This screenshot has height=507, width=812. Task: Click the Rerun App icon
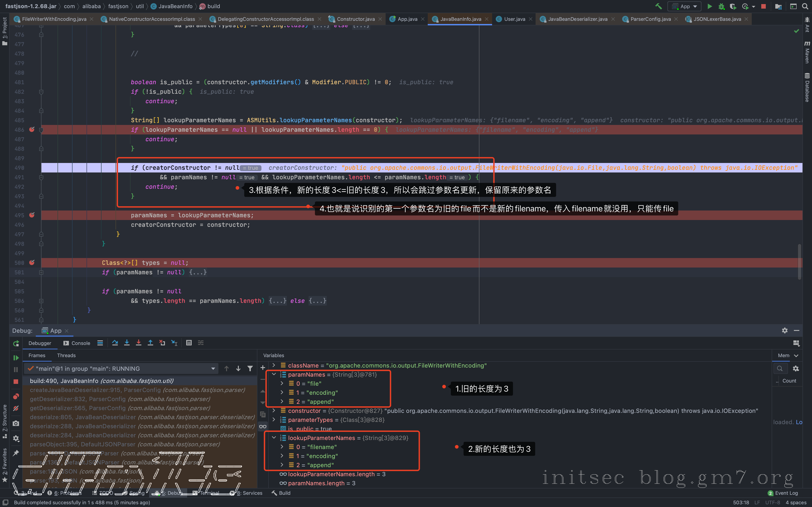pos(16,343)
